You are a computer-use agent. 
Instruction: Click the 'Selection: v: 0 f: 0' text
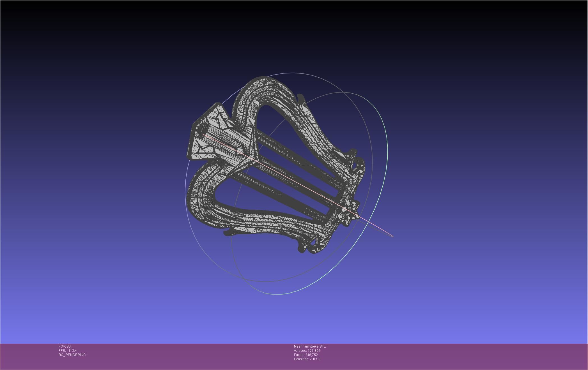[307, 359]
